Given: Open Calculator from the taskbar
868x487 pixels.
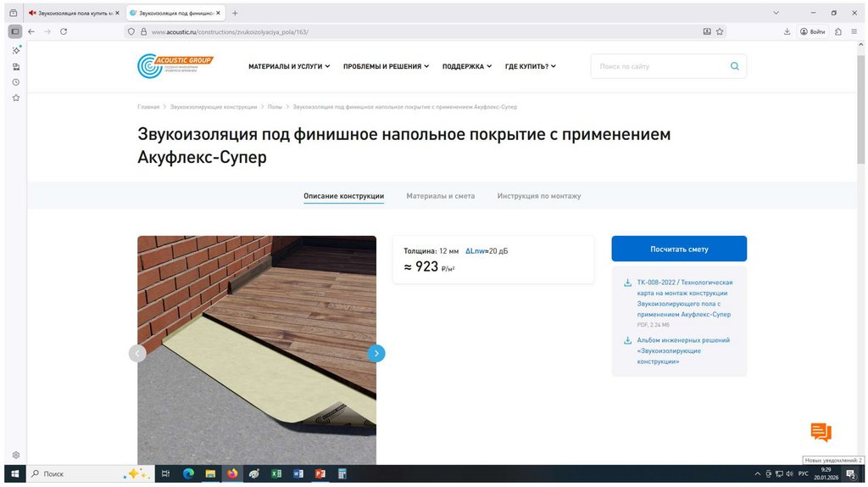Looking at the screenshot, I should pos(342,473).
